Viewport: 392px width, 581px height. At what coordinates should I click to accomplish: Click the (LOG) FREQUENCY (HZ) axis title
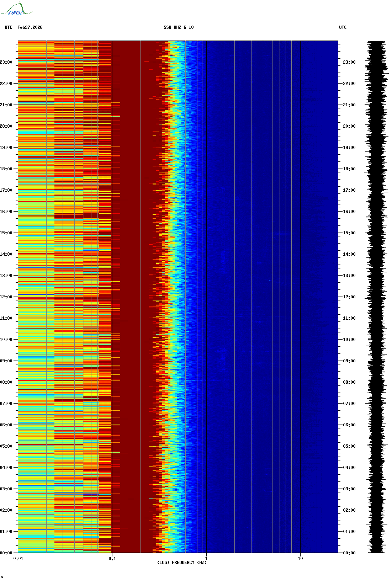coord(182,563)
